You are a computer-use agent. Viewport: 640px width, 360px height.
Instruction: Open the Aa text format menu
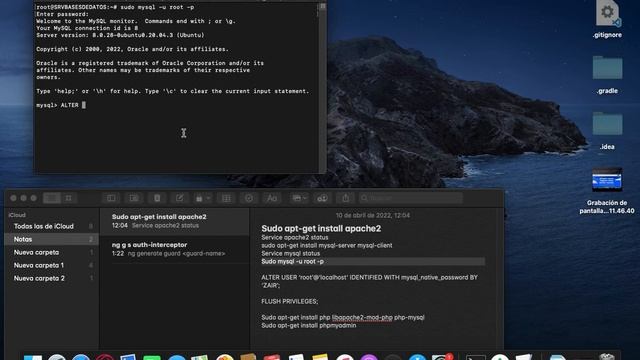point(272,198)
